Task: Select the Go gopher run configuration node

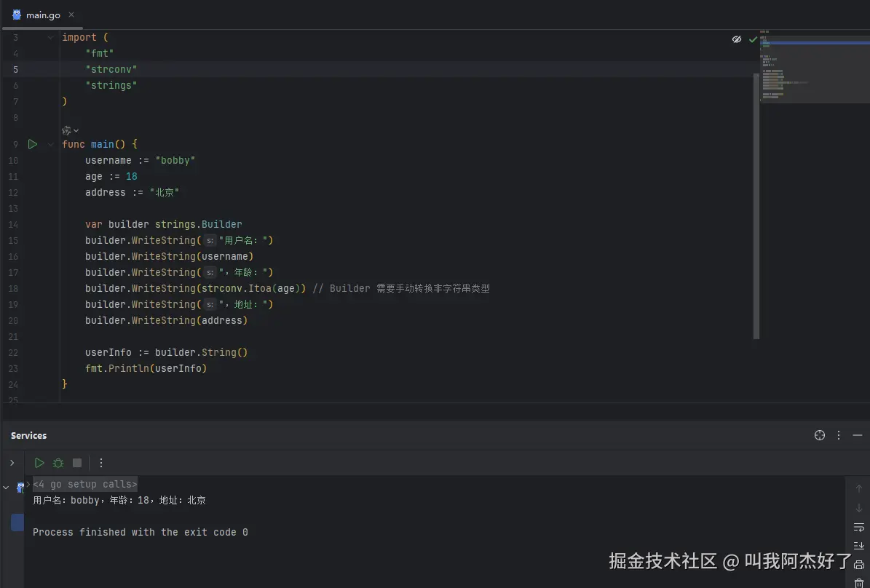Action: (x=20, y=487)
